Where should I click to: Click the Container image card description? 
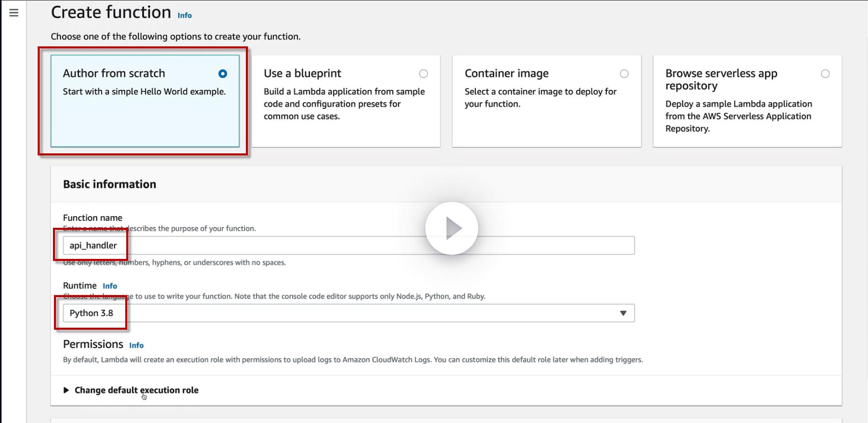pyautogui.click(x=540, y=98)
